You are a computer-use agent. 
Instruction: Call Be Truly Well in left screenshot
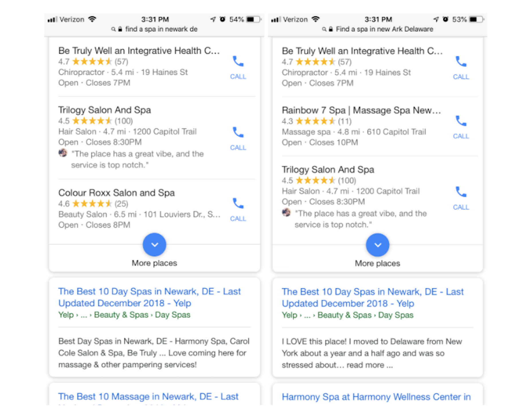coord(238,66)
